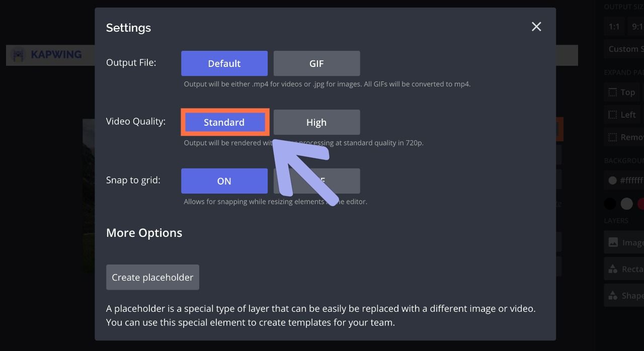Turn snap to grid ON

click(224, 181)
